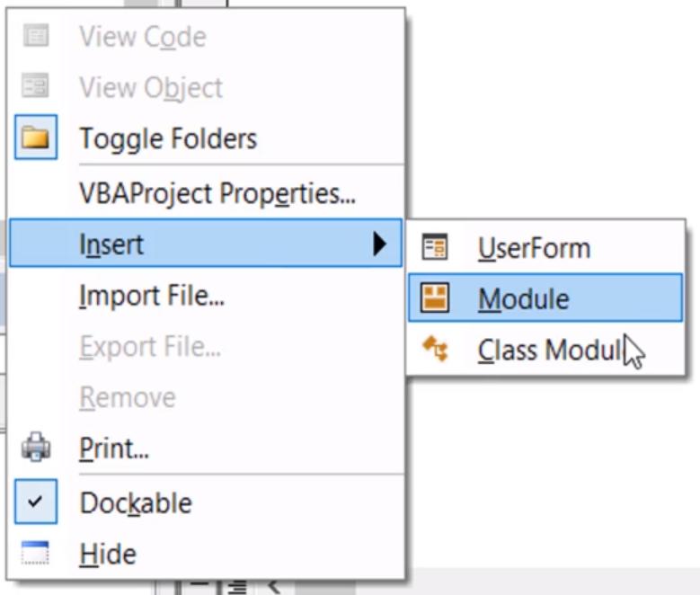Insert a new UserForm via its label
Screen dimensions: 700x595
coord(534,248)
